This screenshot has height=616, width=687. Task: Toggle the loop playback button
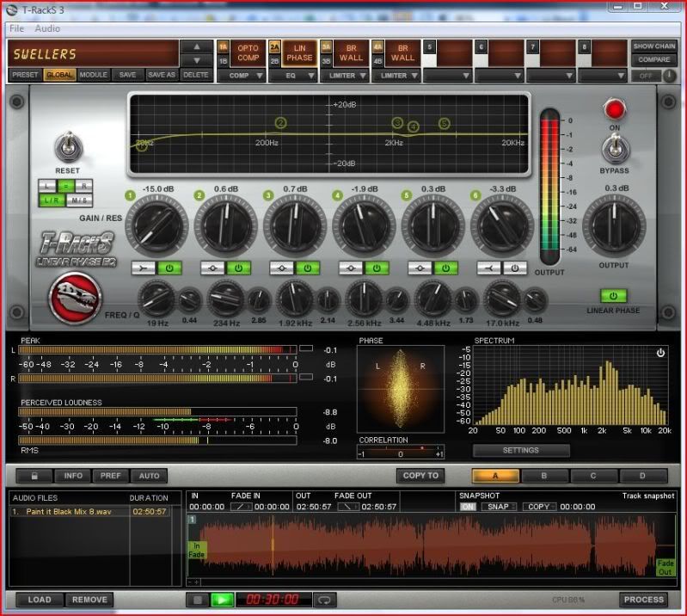pos(325,600)
